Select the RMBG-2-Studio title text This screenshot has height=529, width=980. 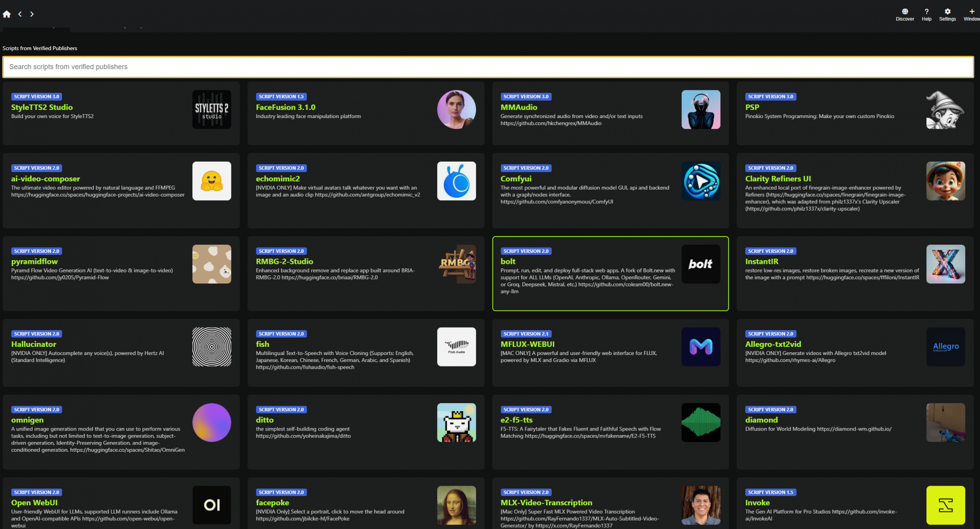point(284,261)
